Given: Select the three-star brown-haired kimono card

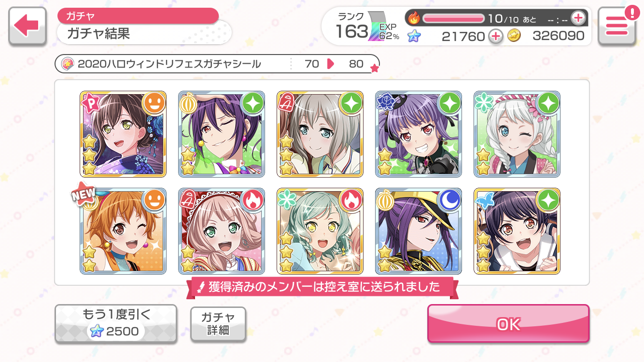Looking at the screenshot, I should (123, 134).
